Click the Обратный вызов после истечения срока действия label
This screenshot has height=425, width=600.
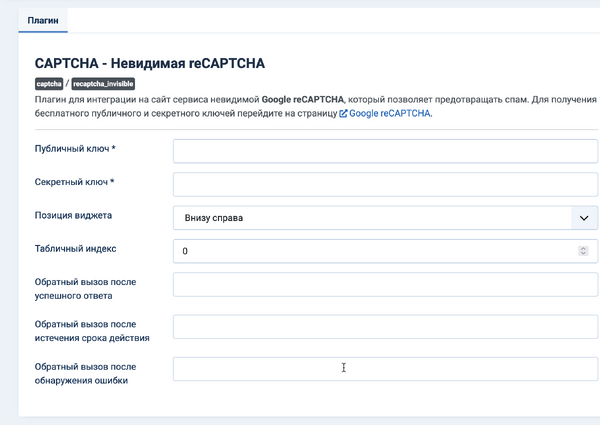pyautogui.click(x=92, y=331)
